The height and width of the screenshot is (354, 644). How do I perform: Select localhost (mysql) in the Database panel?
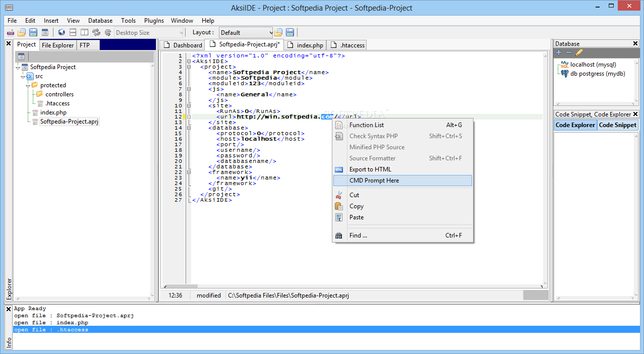593,65
